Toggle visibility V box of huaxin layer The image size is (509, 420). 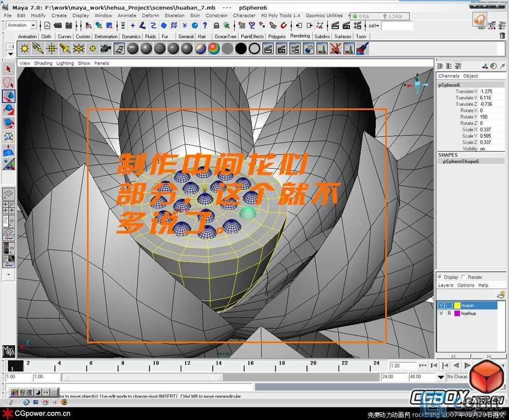pos(441,305)
